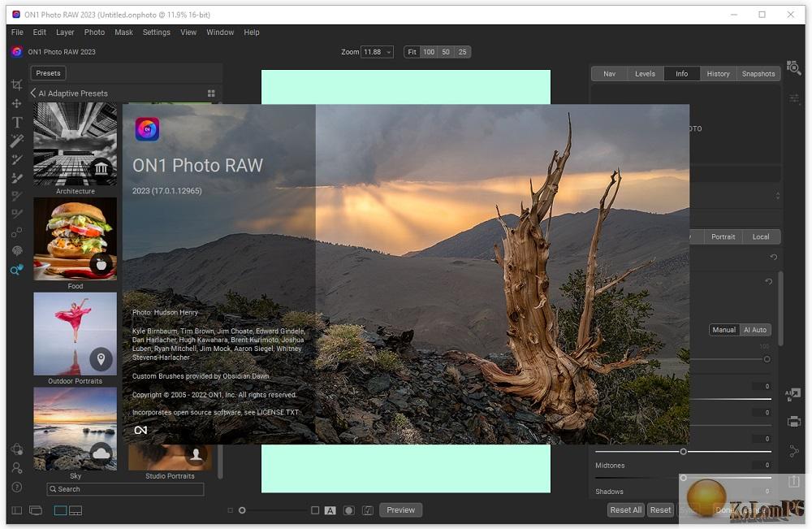Switch presets to grid view

211,93
